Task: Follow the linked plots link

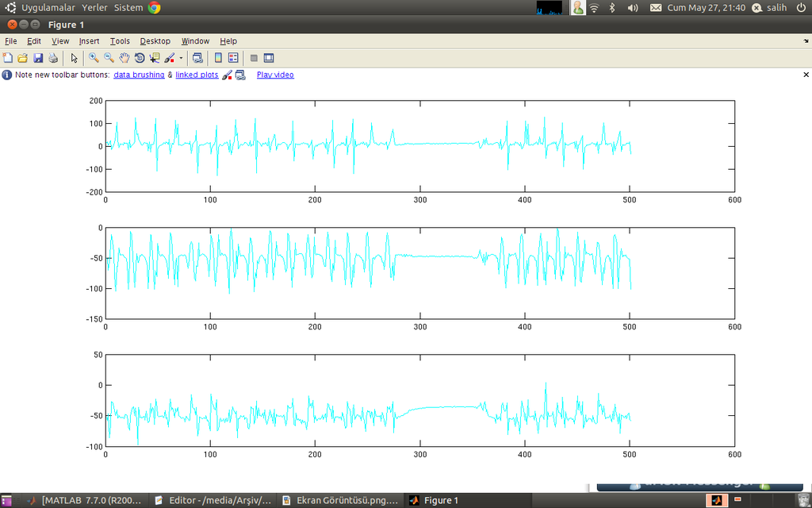Action: click(x=197, y=75)
